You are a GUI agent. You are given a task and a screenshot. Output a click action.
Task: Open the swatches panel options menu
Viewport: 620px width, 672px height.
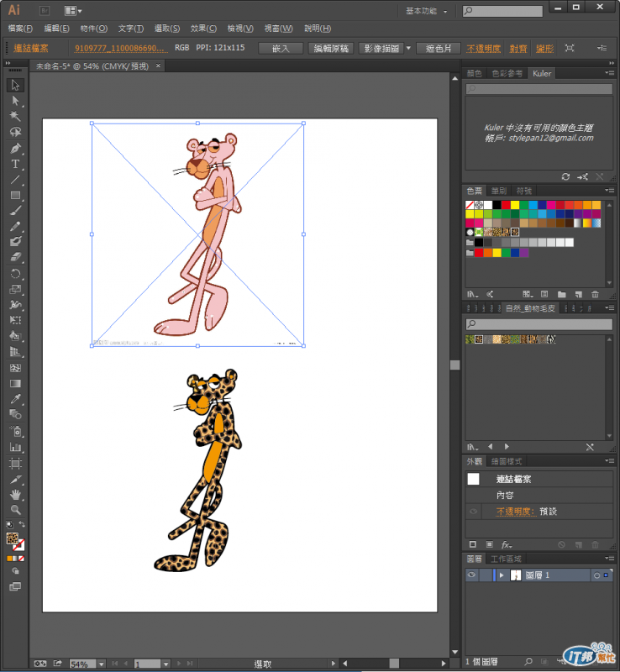point(609,191)
